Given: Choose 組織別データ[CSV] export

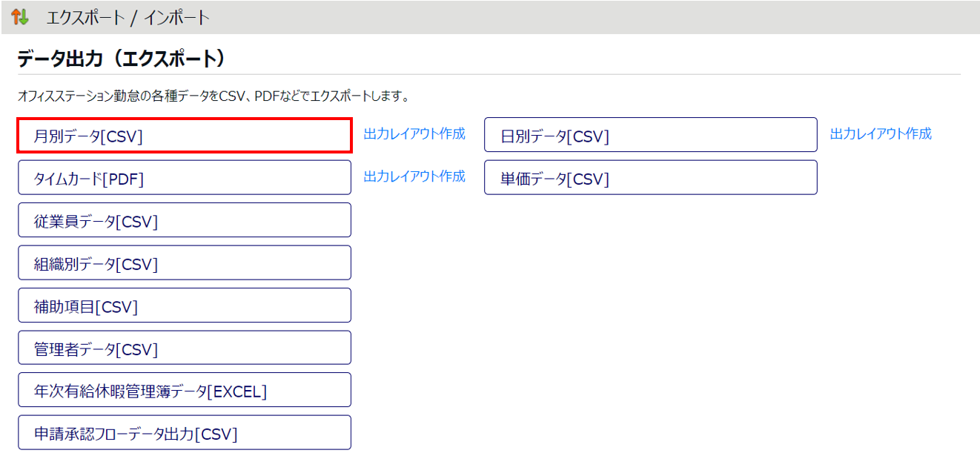Looking at the screenshot, I should coord(185,263).
